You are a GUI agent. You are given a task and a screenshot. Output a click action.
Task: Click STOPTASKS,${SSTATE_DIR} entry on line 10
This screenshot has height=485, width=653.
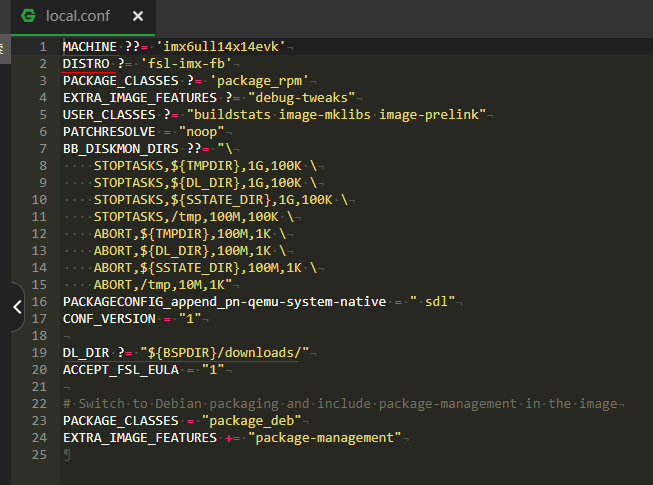click(221, 200)
